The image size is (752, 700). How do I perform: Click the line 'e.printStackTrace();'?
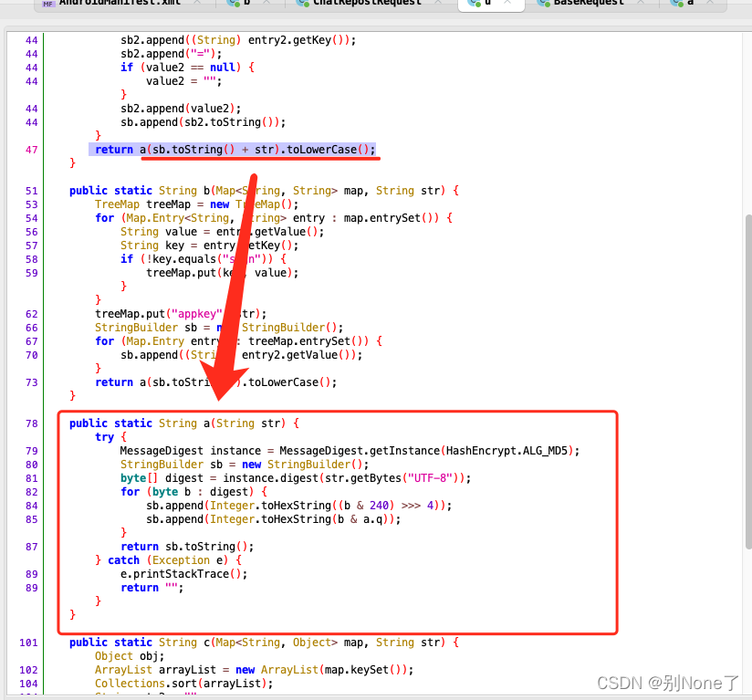coord(184,574)
